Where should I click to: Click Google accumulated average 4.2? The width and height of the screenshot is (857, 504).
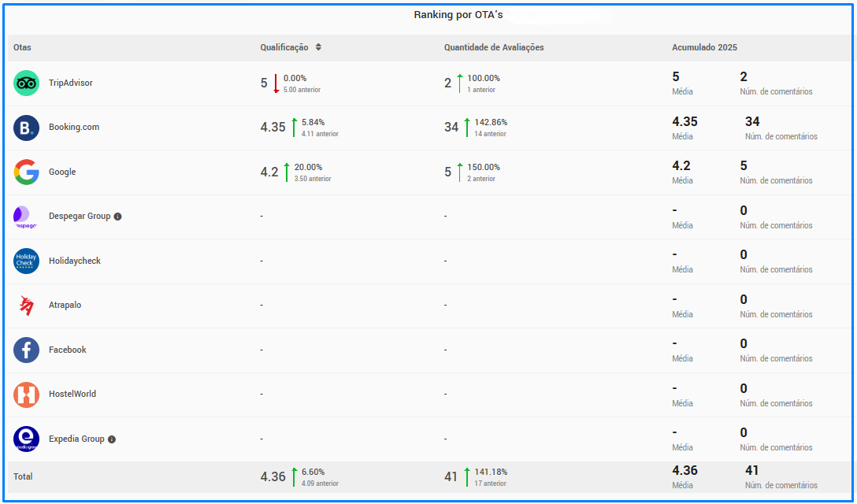point(681,166)
